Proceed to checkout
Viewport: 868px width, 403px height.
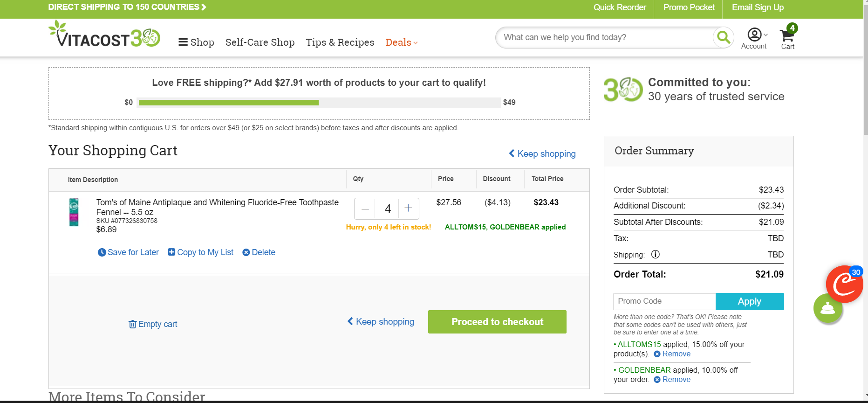tap(497, 322)
